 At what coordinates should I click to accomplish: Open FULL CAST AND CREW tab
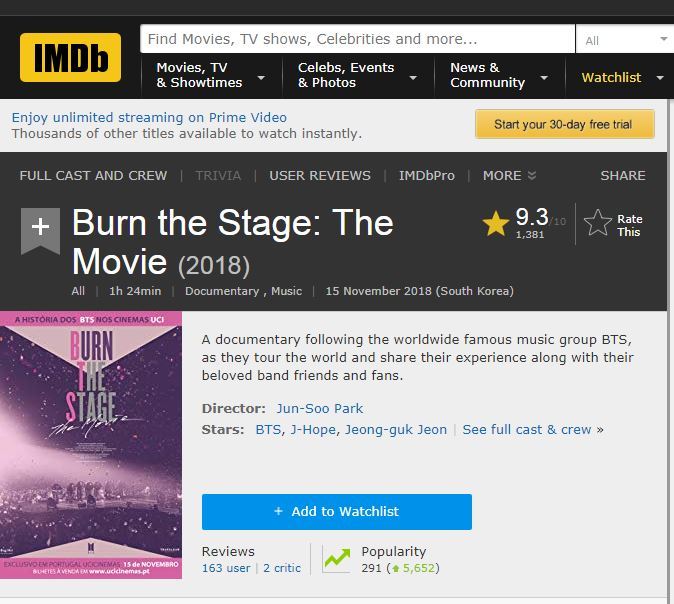tap(93, 176)
